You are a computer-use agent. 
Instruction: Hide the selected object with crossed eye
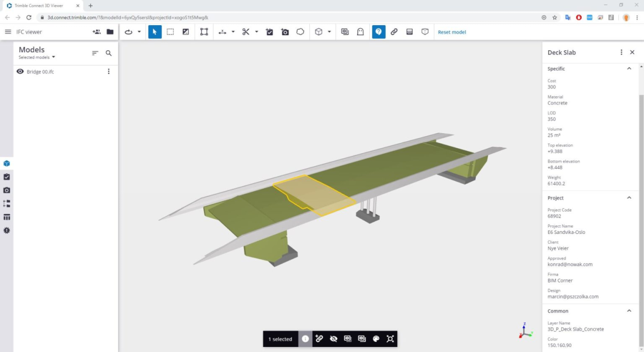tap(333, 339)
